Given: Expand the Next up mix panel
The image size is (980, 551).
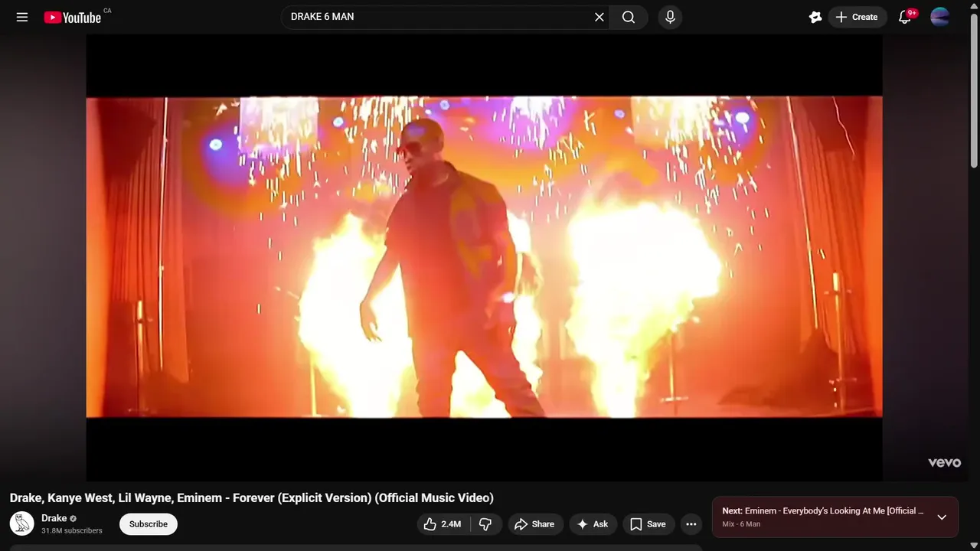Looking at the screenshot, I should point(942,517).
